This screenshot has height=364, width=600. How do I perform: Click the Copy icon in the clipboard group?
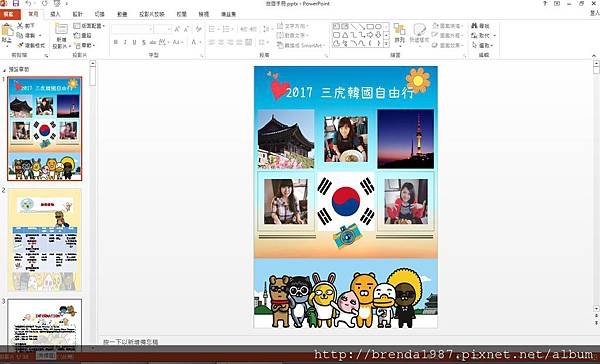(x=20, y=35)
